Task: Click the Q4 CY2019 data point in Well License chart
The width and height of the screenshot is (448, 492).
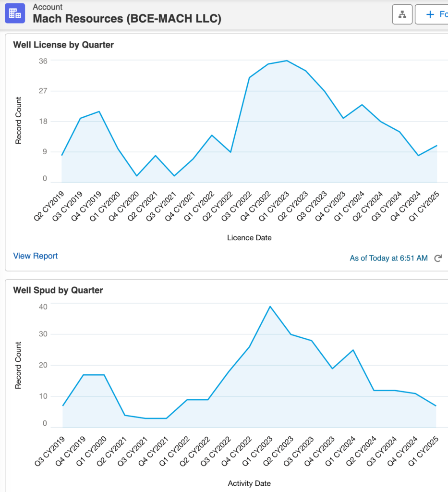Action: click(x=99, y=111)
